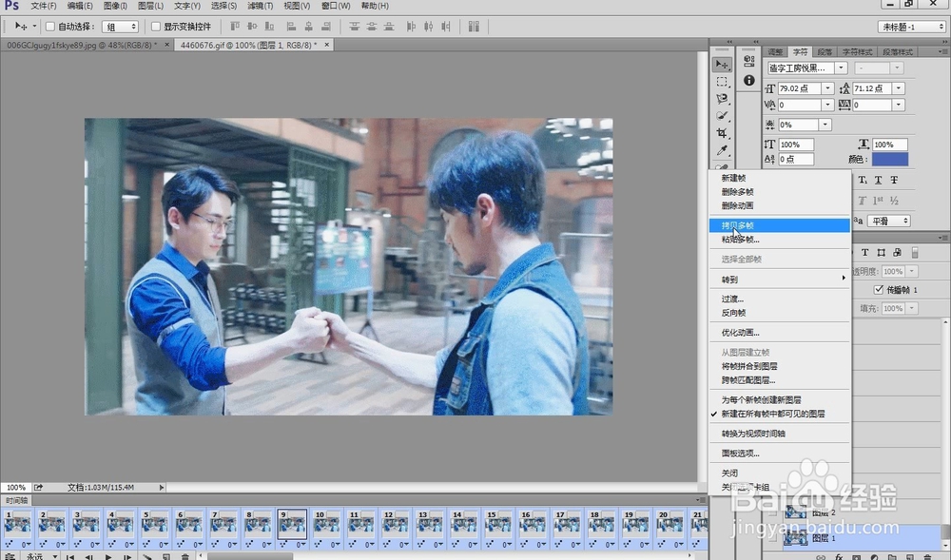Apply underline text style icon
This screenshot has width=951, height=560.
(x=878, y=180)
